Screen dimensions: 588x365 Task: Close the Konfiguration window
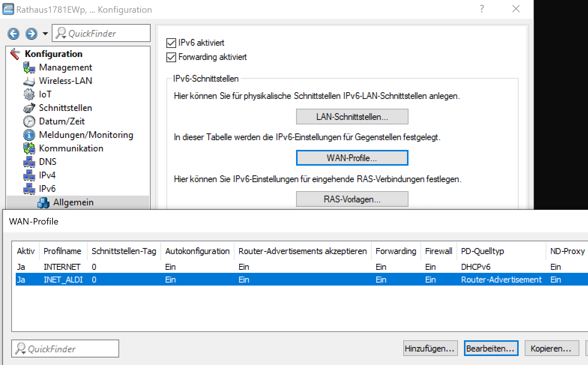[x=516, y=9]
